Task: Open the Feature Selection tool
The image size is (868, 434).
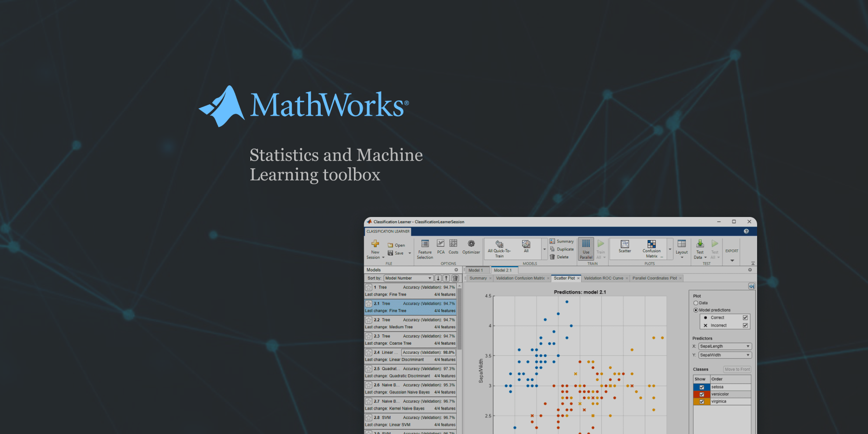Action: point(425,249)
